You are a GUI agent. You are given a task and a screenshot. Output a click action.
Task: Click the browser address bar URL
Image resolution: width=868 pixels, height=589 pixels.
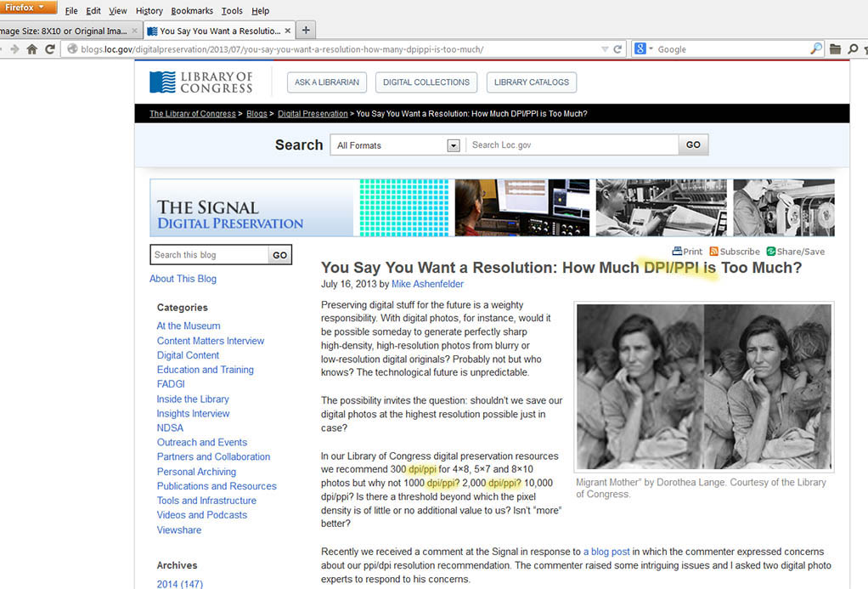282,49
